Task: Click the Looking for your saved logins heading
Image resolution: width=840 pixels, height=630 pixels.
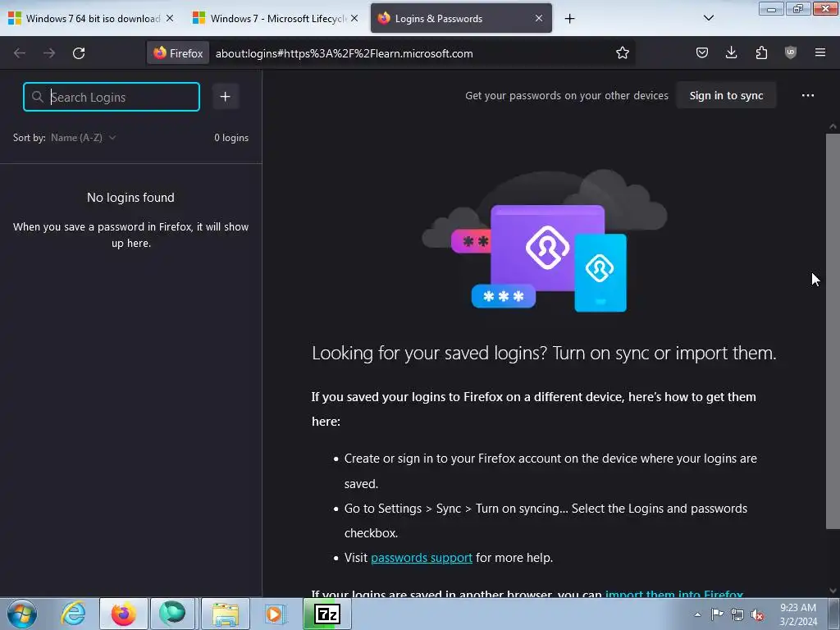Action: 544,353
